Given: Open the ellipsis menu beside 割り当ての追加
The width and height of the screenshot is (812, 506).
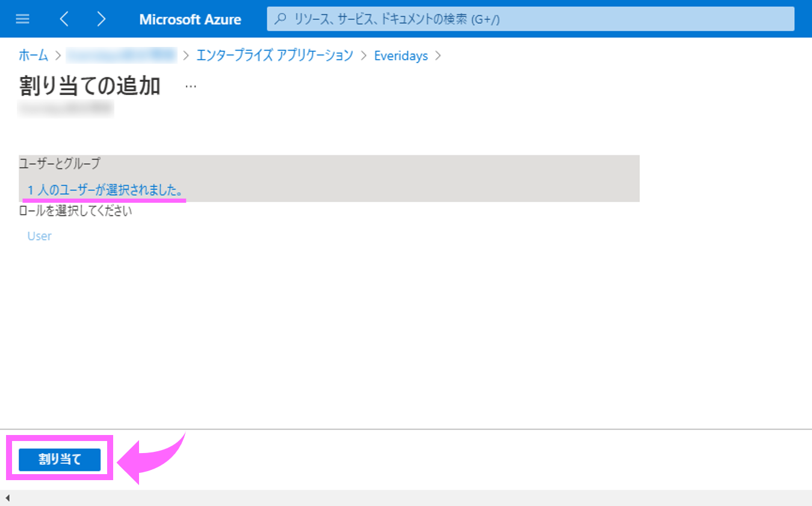Looking at the screenshot, I should (191, 86).
